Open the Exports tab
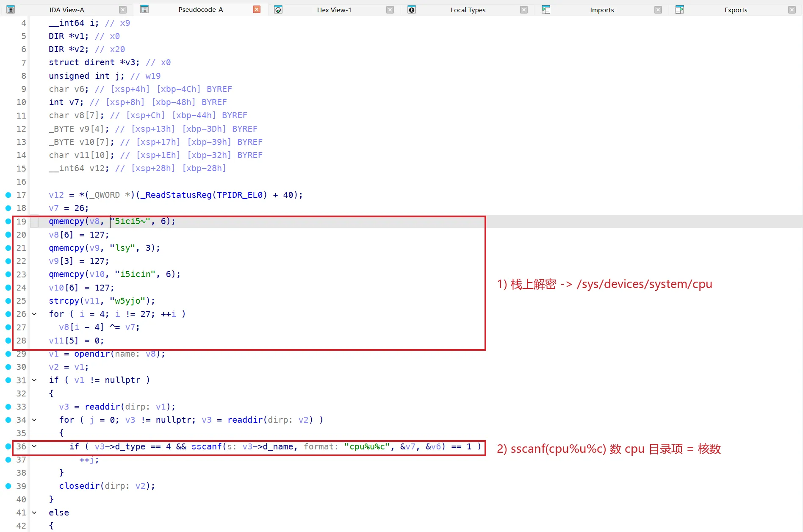This screenshot has height=532, width=803. coord(736,10)
